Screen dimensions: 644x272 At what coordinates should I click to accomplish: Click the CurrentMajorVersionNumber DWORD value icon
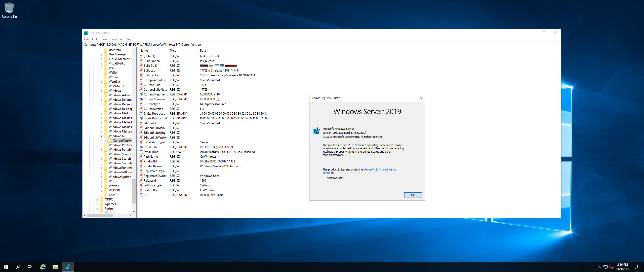click(x=141, y=94)
